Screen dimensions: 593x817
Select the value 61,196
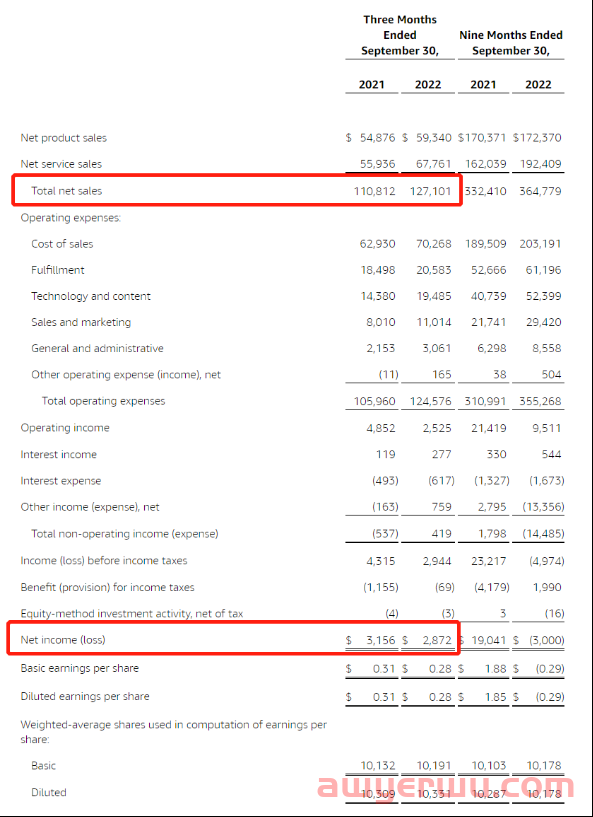click(543, 270)
